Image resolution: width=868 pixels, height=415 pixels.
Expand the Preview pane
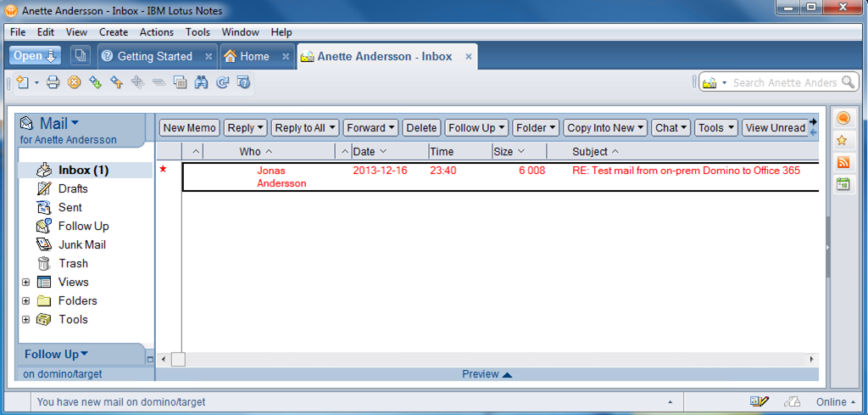click(x=487, y=374)
